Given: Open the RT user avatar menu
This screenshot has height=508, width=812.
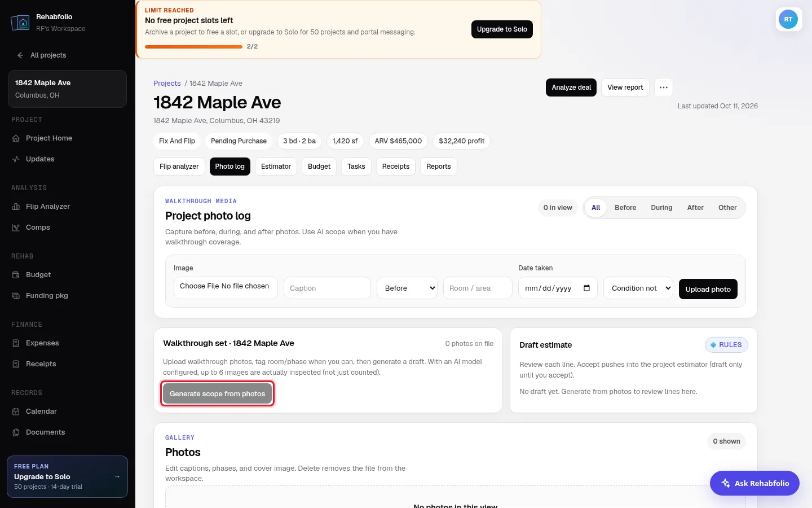Looking at the screenshot, I should (788, 19).
